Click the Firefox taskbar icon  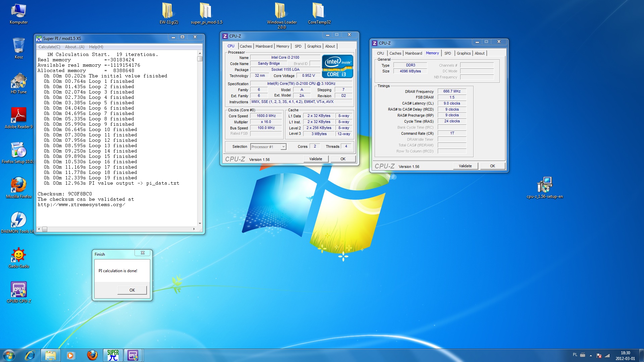coord(92,355)
